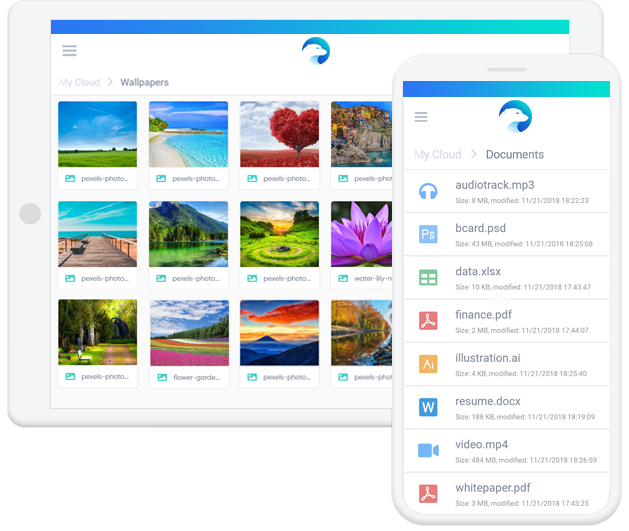The height and width of the screenshot is (531, 629).
Task: Open the purple water lily thumbnail
Action: 361,234
